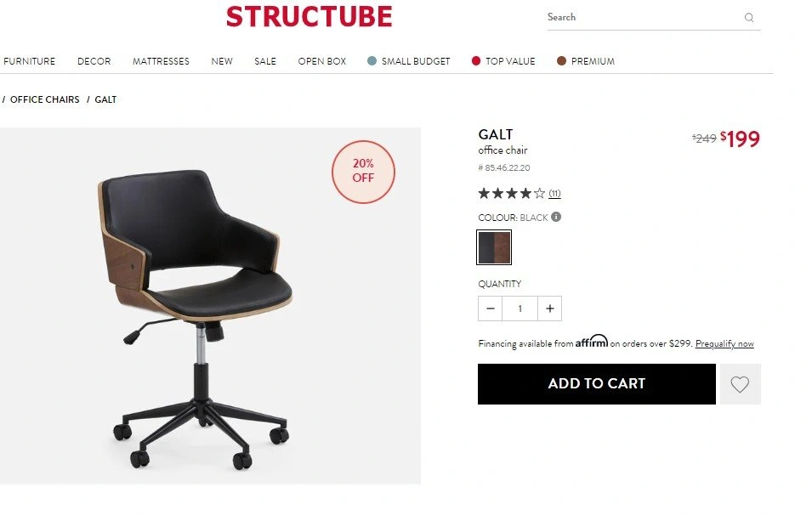Viewport: 812px width, 515px height.
Task: Open the Furniture menu
Action: [29, 61]
